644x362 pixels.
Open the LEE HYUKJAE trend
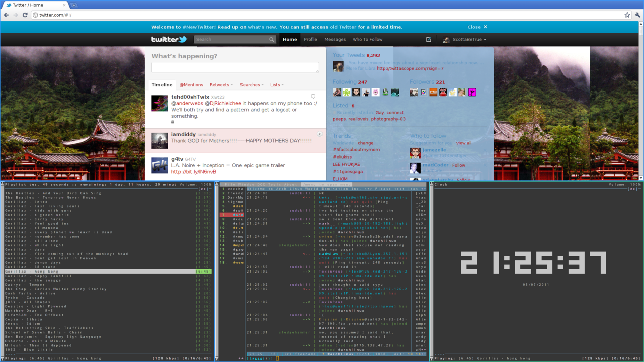pos(346,164)
